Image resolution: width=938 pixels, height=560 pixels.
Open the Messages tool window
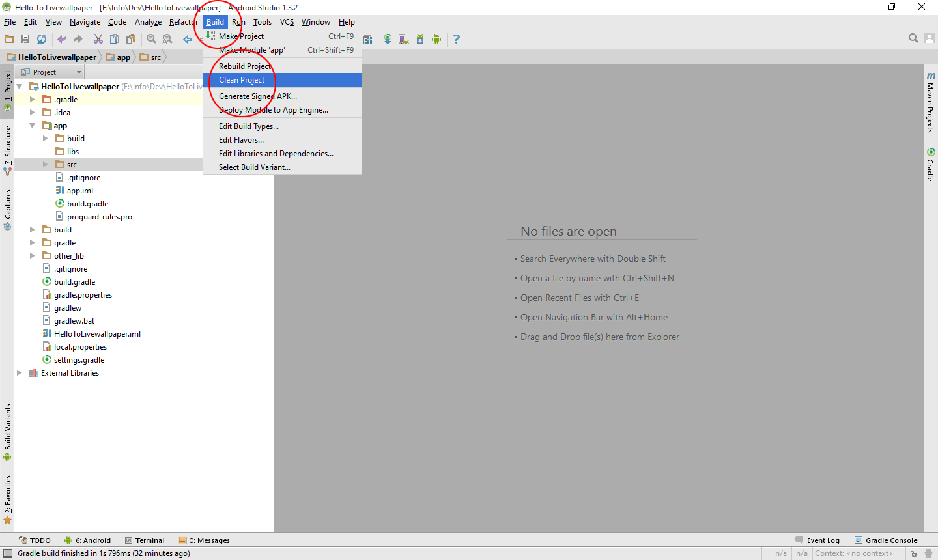(205, 540)
